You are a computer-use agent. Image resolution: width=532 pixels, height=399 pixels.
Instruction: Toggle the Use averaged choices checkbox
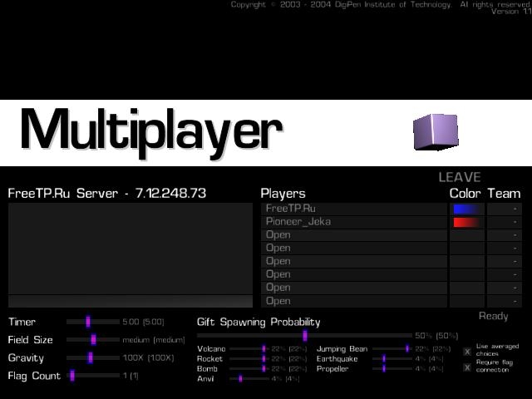(x=467, y=352)
